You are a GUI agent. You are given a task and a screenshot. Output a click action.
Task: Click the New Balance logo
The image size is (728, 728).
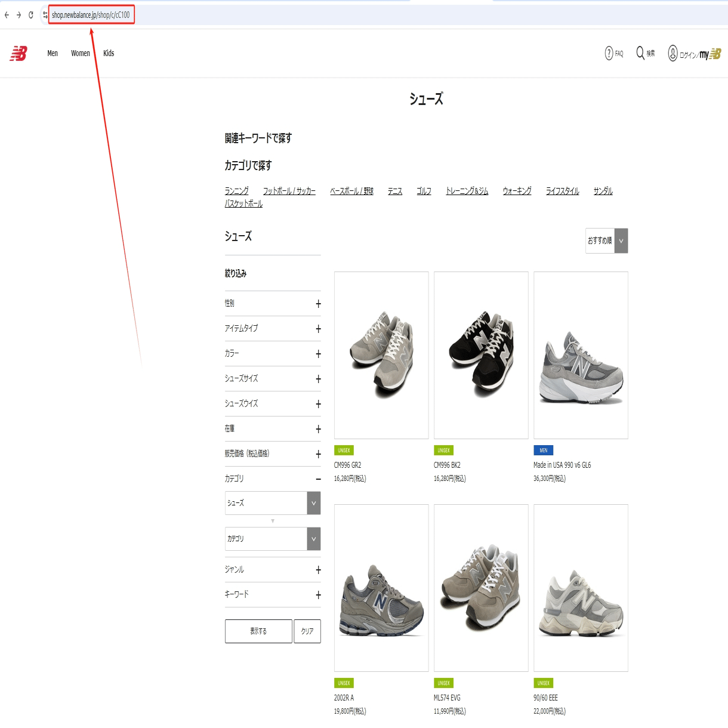point(18,54)
